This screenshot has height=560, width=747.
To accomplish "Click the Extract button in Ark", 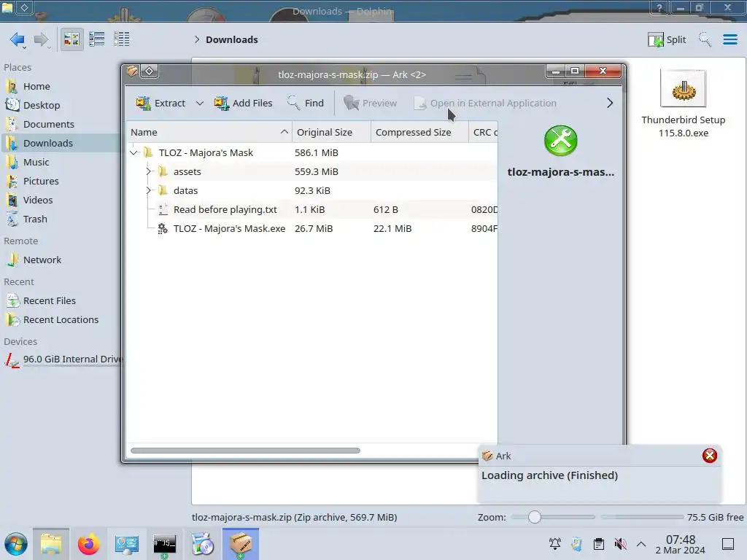I will pos(160,103).
